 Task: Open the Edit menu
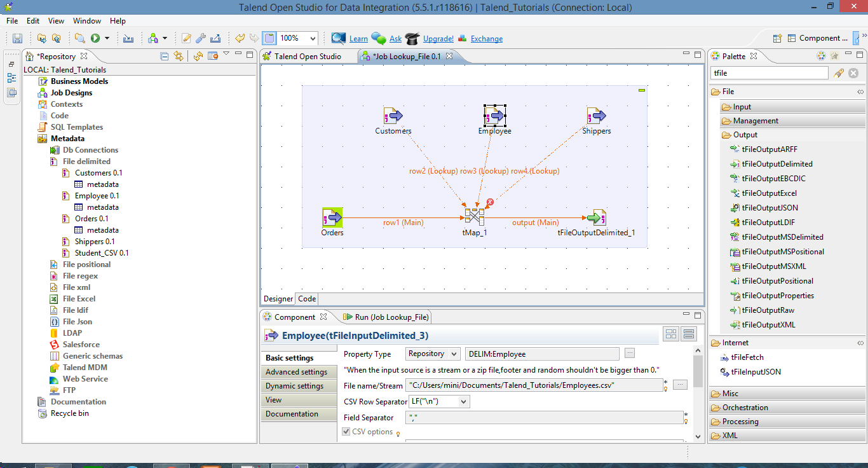[x=33, y=21]
